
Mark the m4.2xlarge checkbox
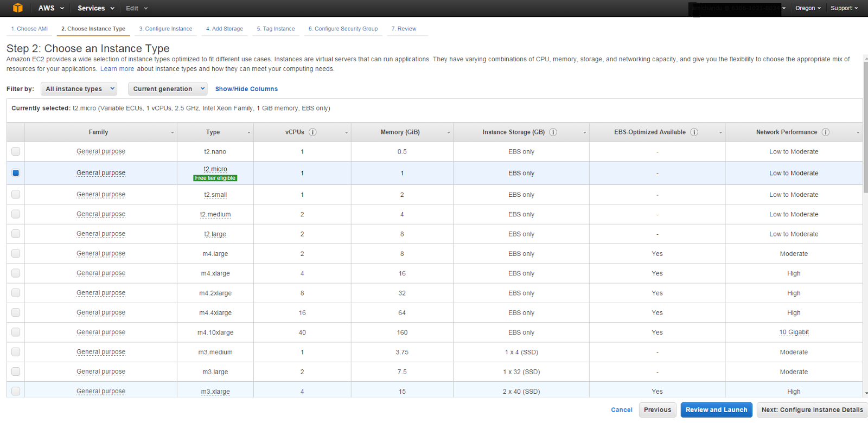[16, 293]
